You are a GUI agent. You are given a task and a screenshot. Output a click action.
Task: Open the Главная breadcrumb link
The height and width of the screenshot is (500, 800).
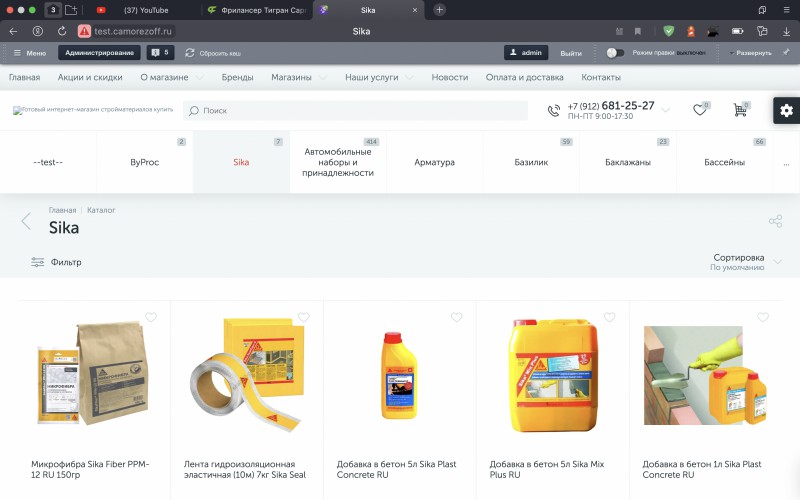(x=62, y=210)
